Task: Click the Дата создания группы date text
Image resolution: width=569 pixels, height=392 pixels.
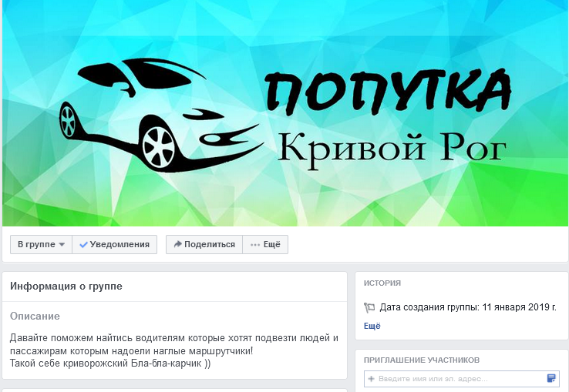Action: tap(468, 307)
